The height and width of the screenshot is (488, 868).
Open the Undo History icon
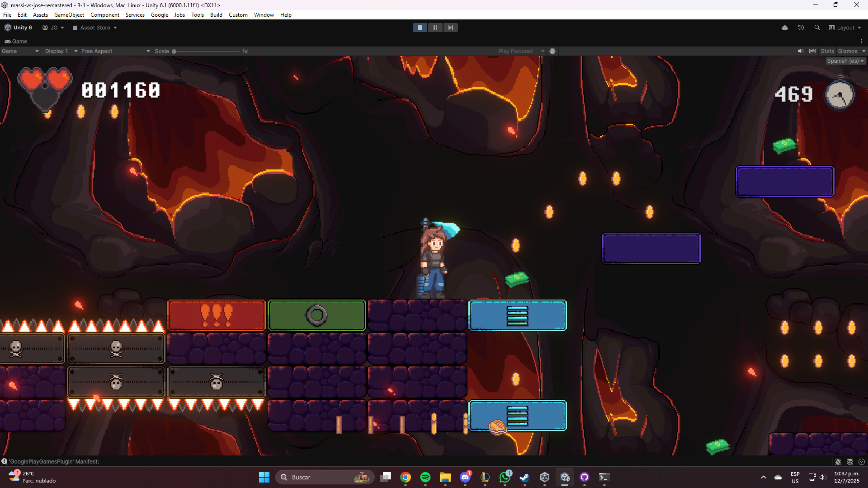801,28
